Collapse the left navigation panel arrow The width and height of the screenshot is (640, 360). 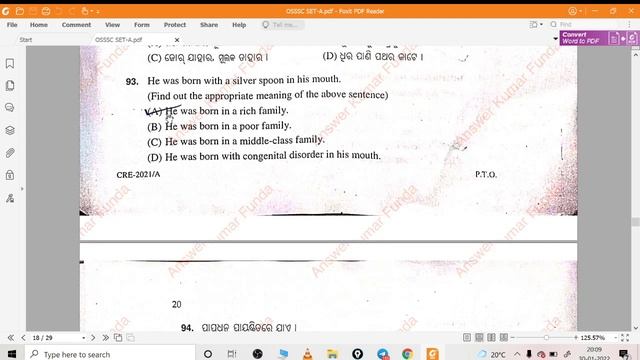(22, 189)
